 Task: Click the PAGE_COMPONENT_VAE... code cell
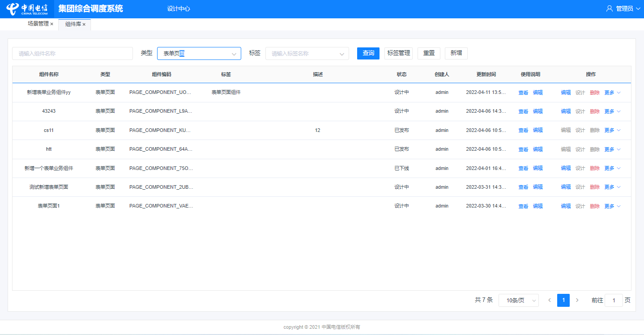pos(161,206)
